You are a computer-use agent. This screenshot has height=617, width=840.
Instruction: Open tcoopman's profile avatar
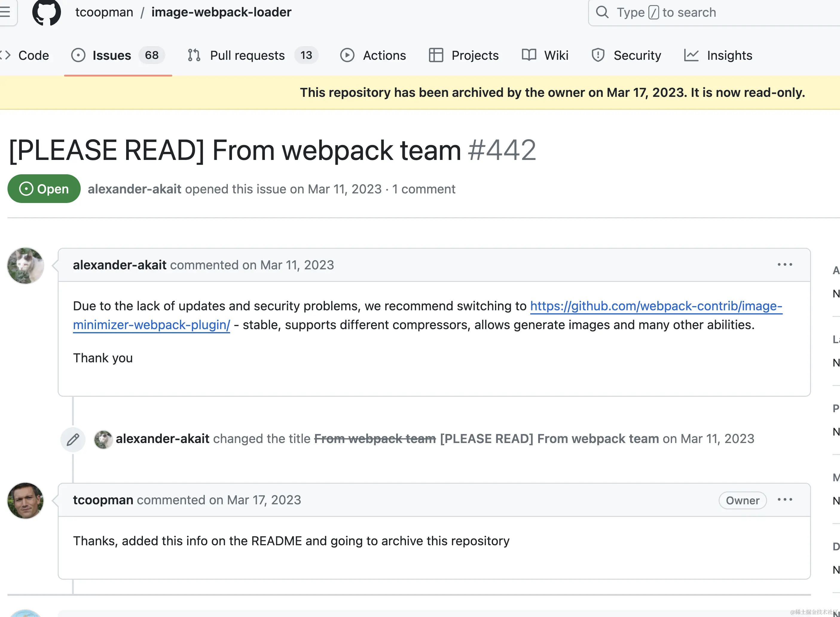[x=26, y=500]
